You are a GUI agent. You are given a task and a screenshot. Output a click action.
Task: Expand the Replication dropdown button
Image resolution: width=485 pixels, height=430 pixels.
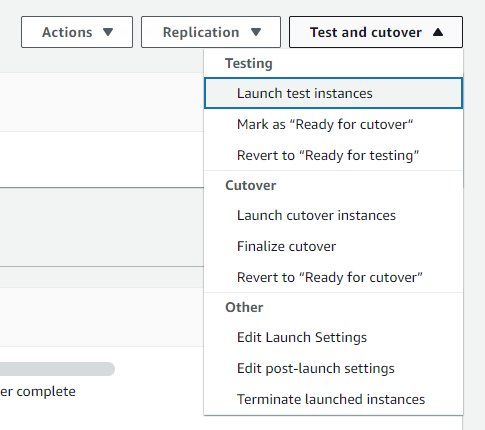pyautogui.click(x=211, y=32)
